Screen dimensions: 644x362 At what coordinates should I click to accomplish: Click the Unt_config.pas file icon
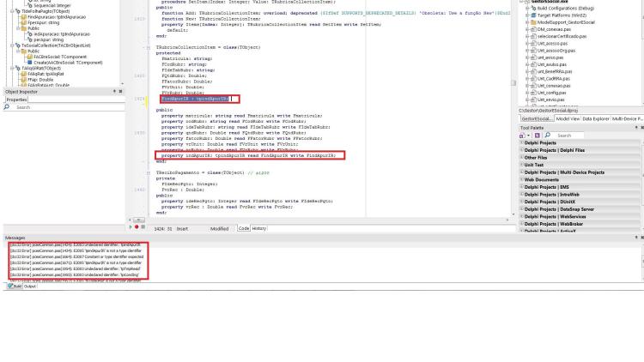(533, 93)
